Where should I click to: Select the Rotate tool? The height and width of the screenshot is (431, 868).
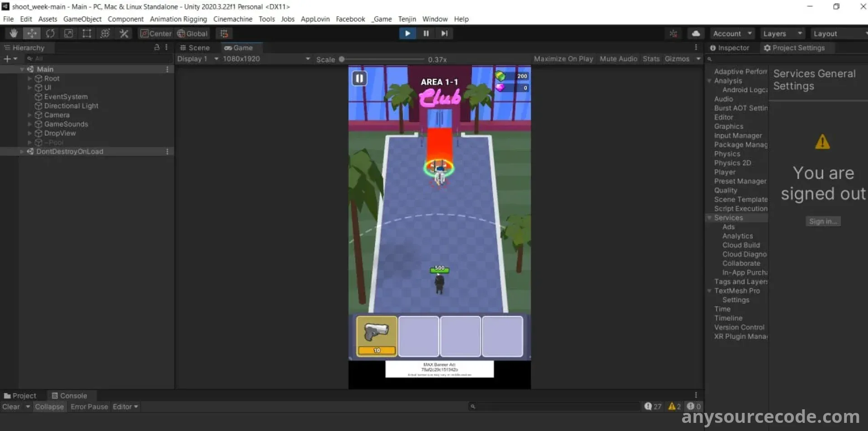click(x=50, y=33)
